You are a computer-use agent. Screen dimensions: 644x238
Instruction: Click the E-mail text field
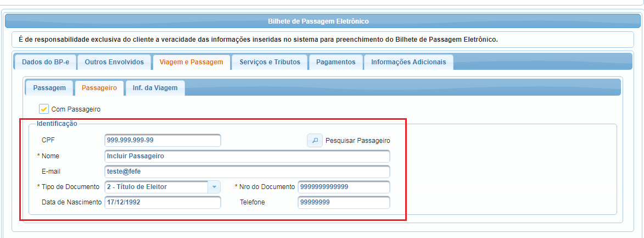[247, 171]
